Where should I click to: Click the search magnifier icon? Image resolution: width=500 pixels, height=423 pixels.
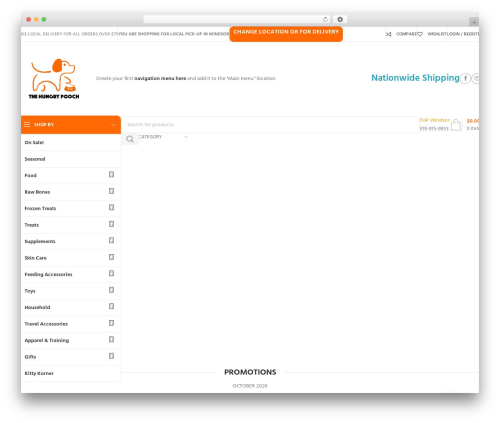[x=130, y=139]
